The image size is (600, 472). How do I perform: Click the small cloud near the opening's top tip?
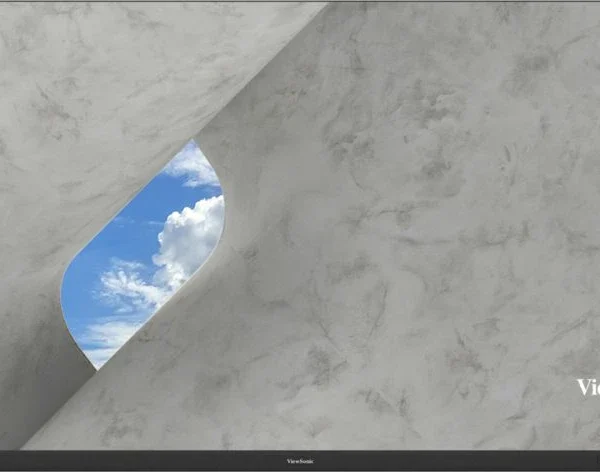coord(195,165)
